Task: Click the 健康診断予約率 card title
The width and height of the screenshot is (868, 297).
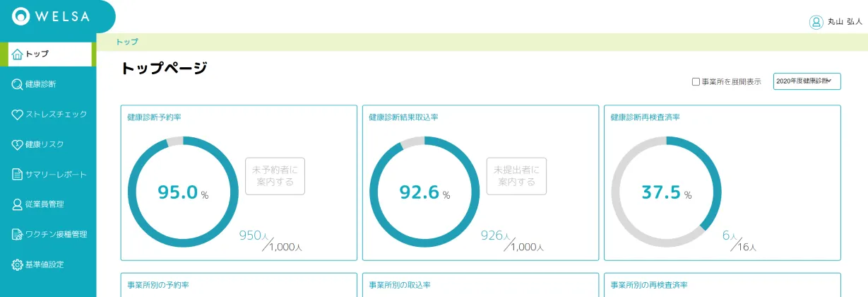Action: click(154, 117)
